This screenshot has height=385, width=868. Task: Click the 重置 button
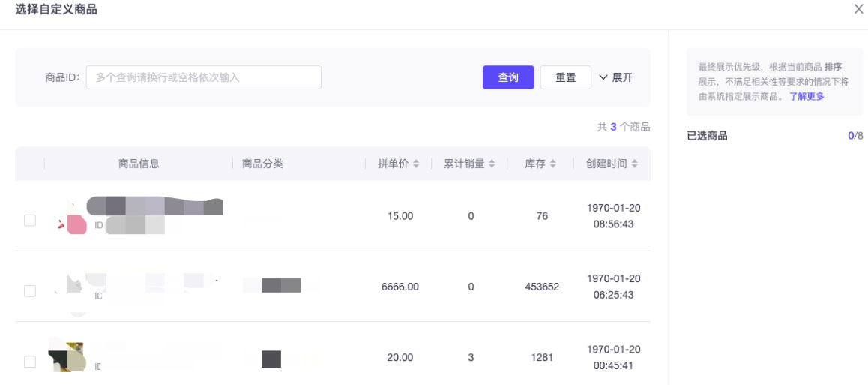[566, 77]
